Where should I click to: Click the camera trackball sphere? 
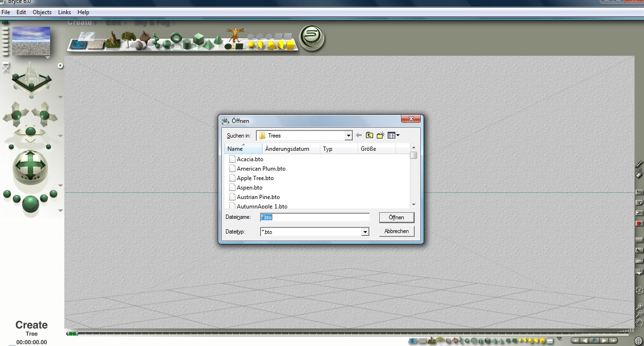(31, 166)
